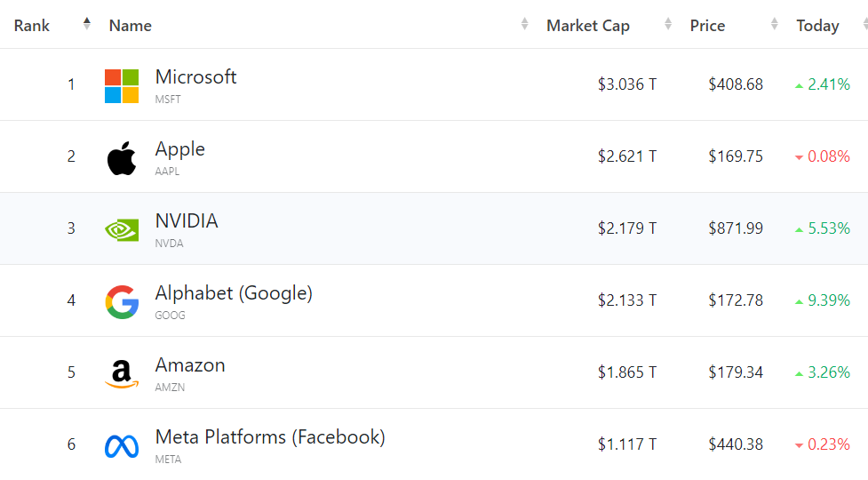
Task: Click the Google G logo icon
Action: tap(122, 301)
